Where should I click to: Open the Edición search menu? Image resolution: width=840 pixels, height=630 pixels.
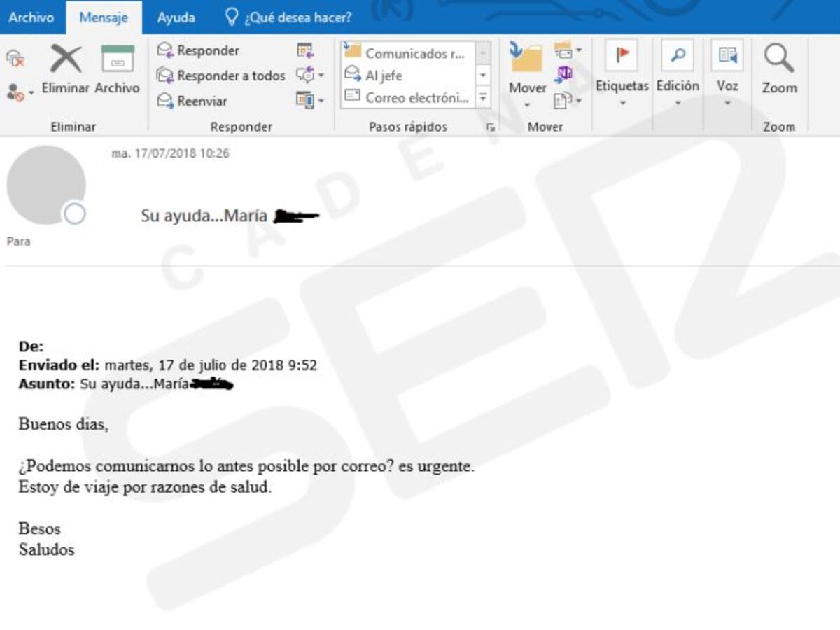point(678,74)
